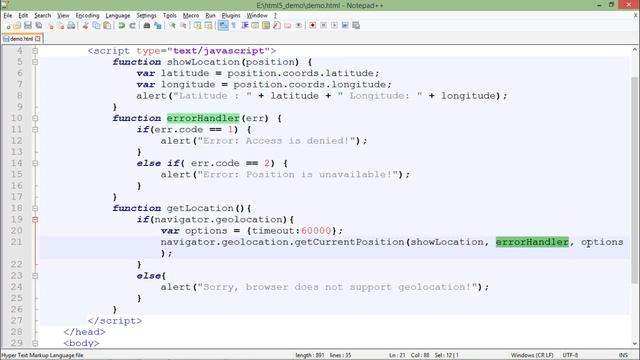640x360 pixels.
Task: Click the Synchronize Horizontal Scrolling icon
Action: coord(209,26)
